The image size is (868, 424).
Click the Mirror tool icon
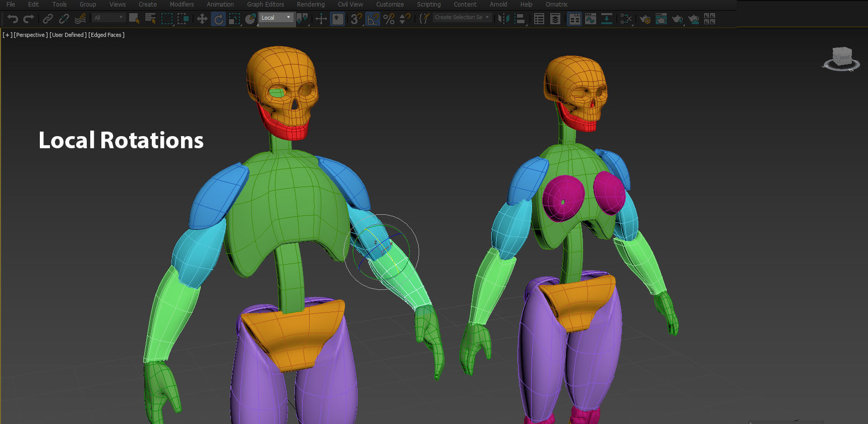coord(503,19)
